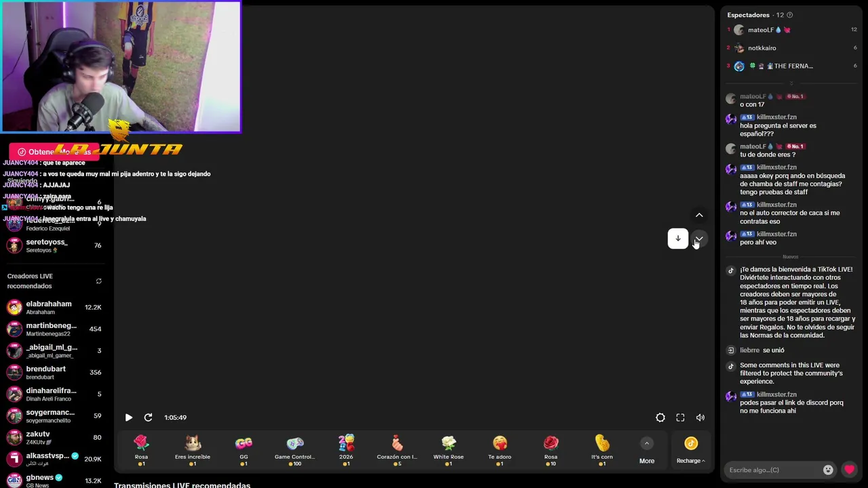Expand More gifts list
The height and width of the screenshot is (488, 868).
pyautogui.click(x=647, y=451)
